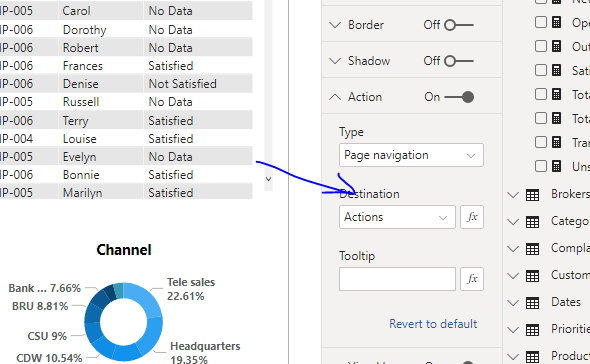Collapse the Action section chevron
The width and height of the screenshot is (590, 364).
pos(335,97)
